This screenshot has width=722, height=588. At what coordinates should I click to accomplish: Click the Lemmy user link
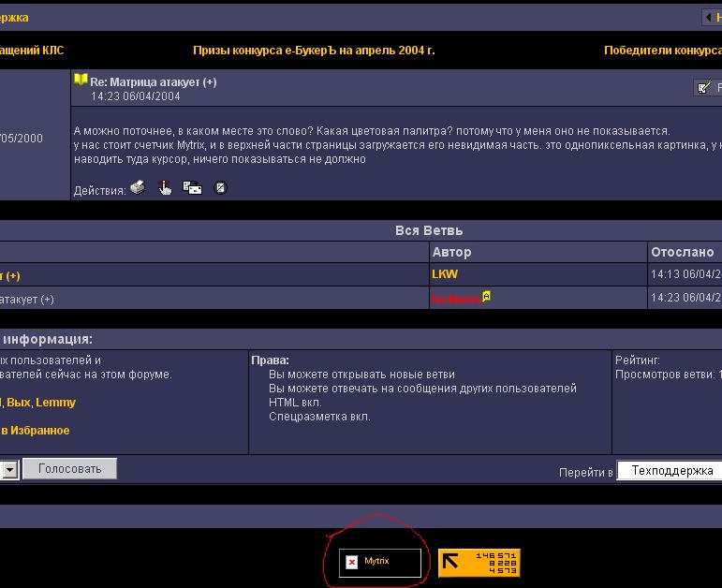coord(56,403)
